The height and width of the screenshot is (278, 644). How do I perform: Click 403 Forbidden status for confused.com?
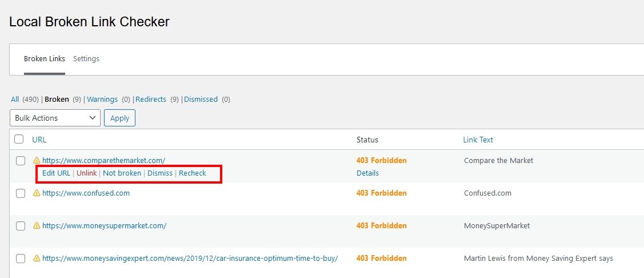point(382,193)
